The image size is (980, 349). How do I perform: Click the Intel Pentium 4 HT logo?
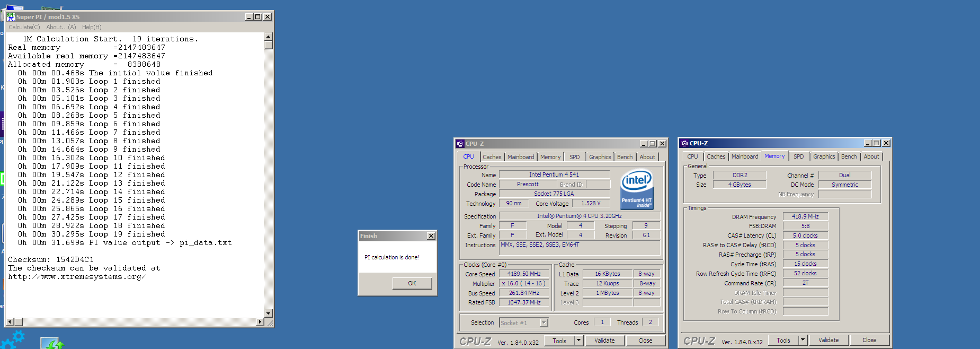[637, 189]
